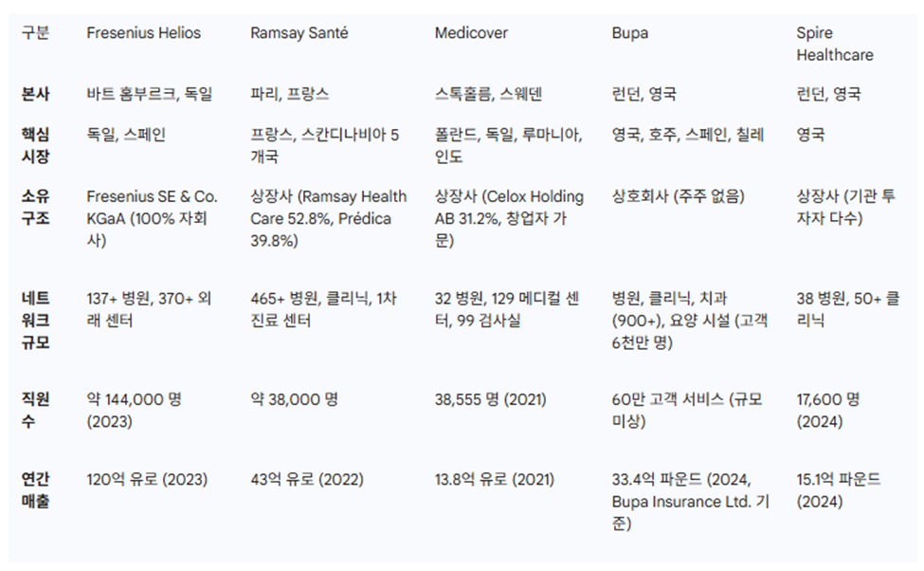Screen dimensions: 924x571
Task: Select the 465+ 병원 network cell
Action: (323, 309)
